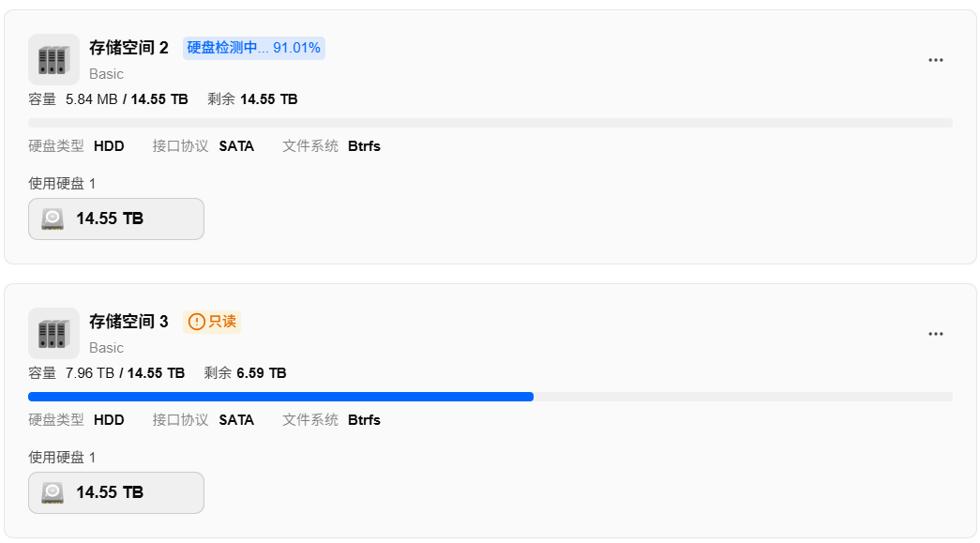This screenshot has height=543, width=980.
Task: Click the 存储空间 2 storage pool icon
Action: click(53, 59)
